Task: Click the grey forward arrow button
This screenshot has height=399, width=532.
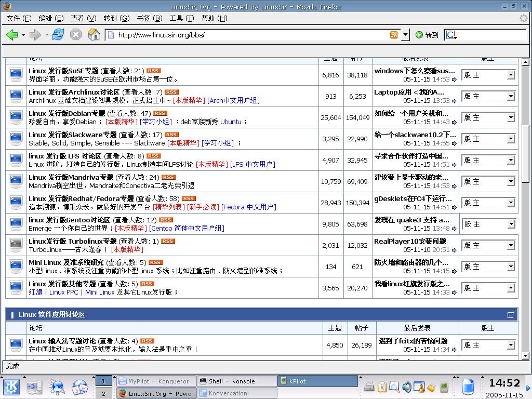Action: (x=35, y=35)
